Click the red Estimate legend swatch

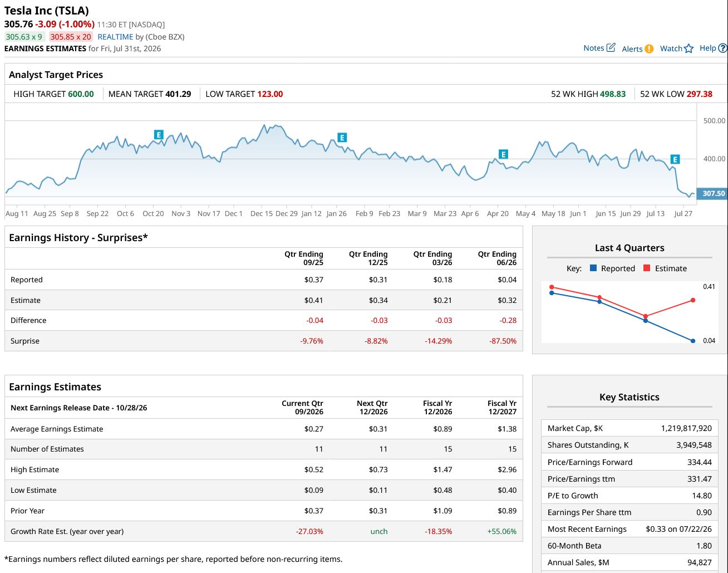[647, 268]
